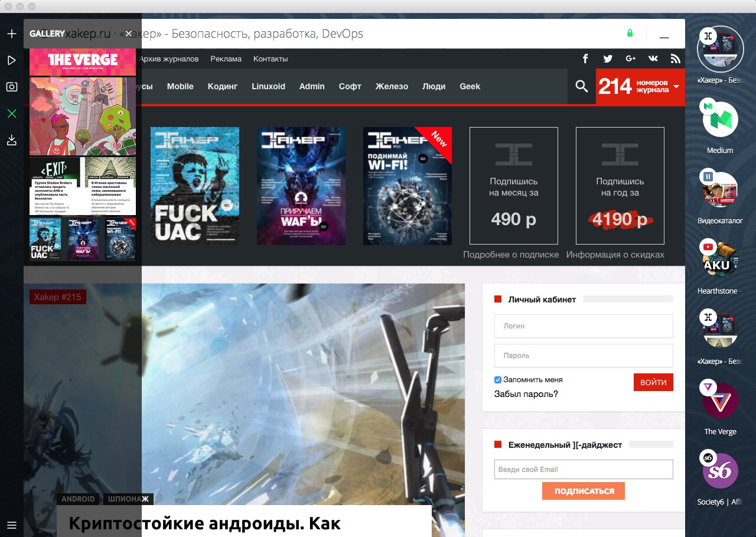Open the EXIT articles gallery thumbnail
This screenshot has height=537, width=756.
(x=83, y=186)
